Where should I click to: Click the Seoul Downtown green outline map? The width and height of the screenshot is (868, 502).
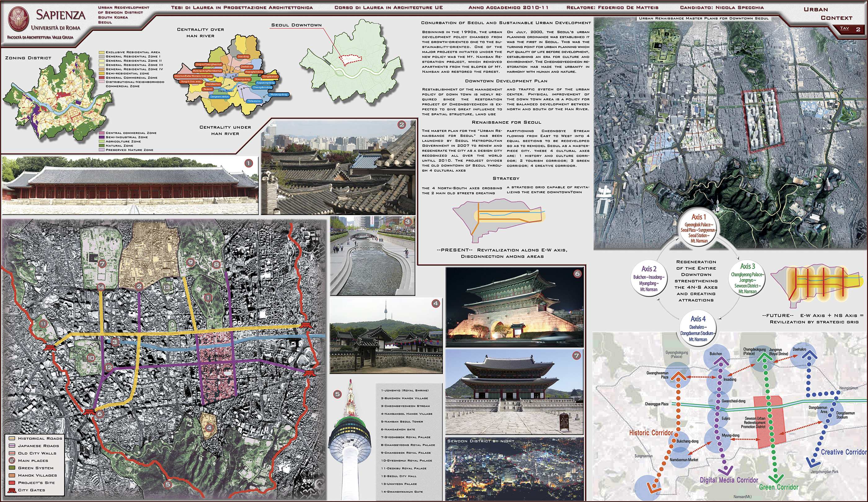[351, 62]
